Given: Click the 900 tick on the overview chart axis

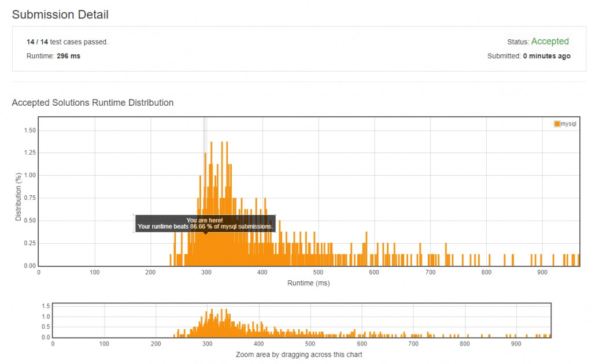Looking at the screenshot, I should tap(516, 344).
